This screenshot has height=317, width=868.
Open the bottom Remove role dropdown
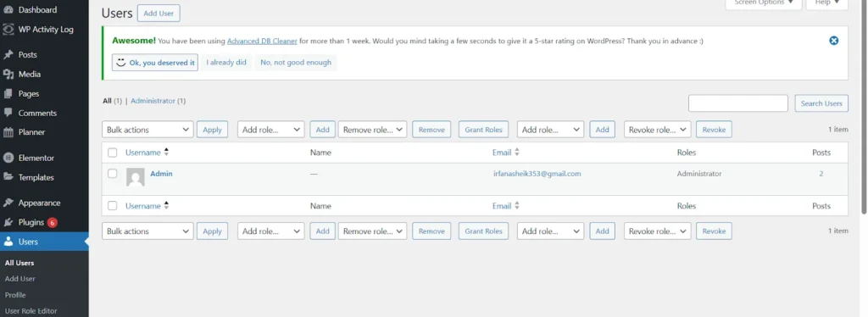point(373,231)
